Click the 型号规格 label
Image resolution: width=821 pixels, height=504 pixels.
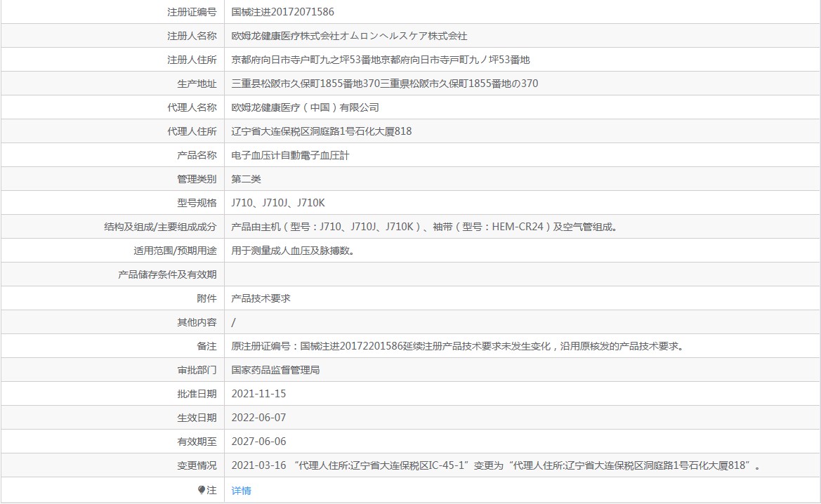pyautogui.click(x=197, y=203)
